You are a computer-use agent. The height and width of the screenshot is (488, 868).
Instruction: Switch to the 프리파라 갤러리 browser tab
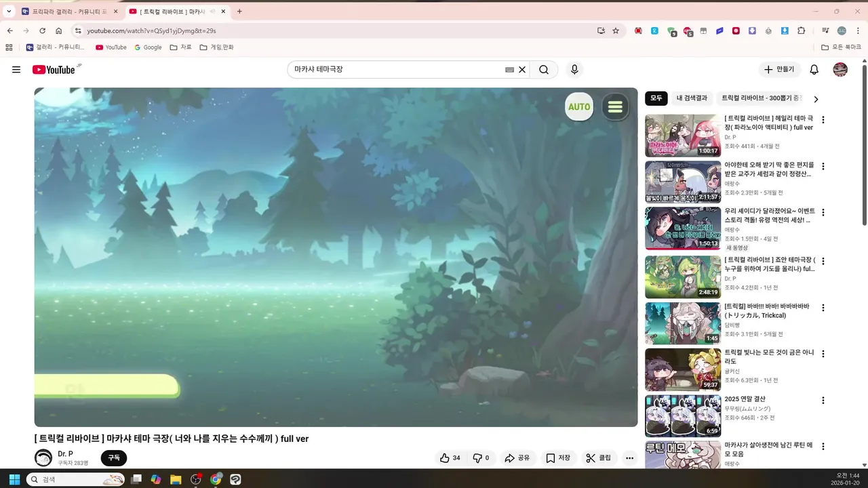70,12
